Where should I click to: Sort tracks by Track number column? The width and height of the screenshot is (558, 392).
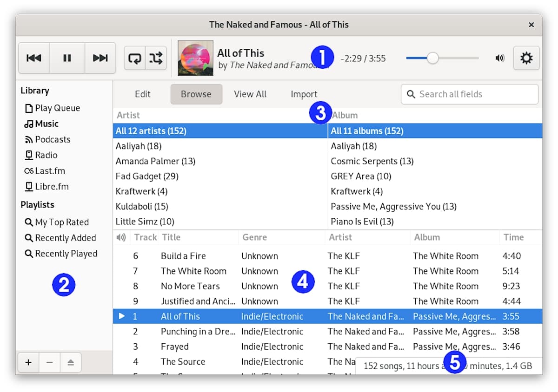[x=145, y=237]
